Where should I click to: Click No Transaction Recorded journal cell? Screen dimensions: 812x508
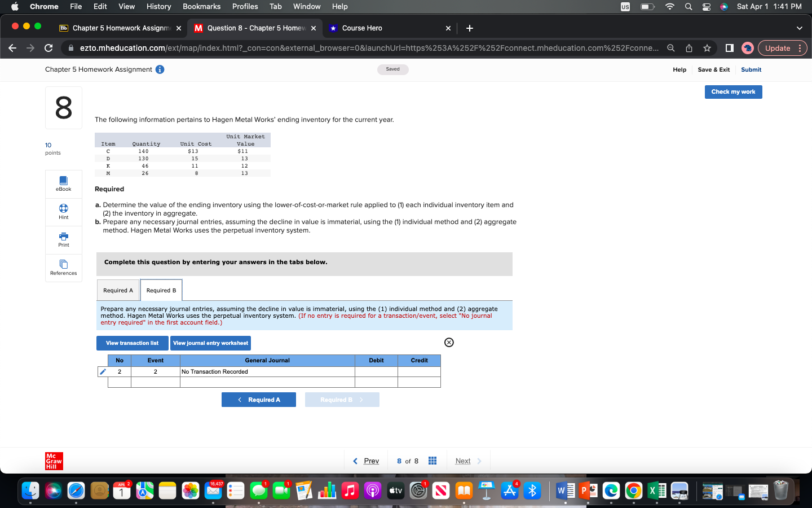pos(267,371)
